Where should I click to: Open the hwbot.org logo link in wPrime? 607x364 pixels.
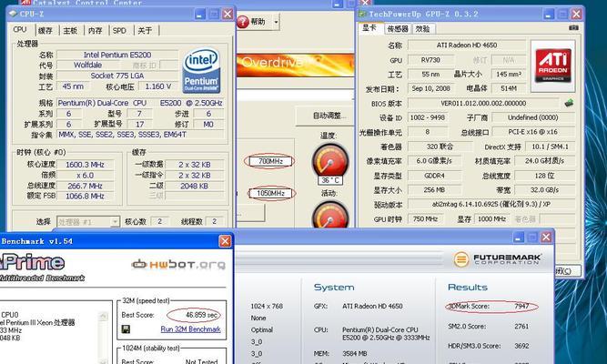click(x=178, y=265)
